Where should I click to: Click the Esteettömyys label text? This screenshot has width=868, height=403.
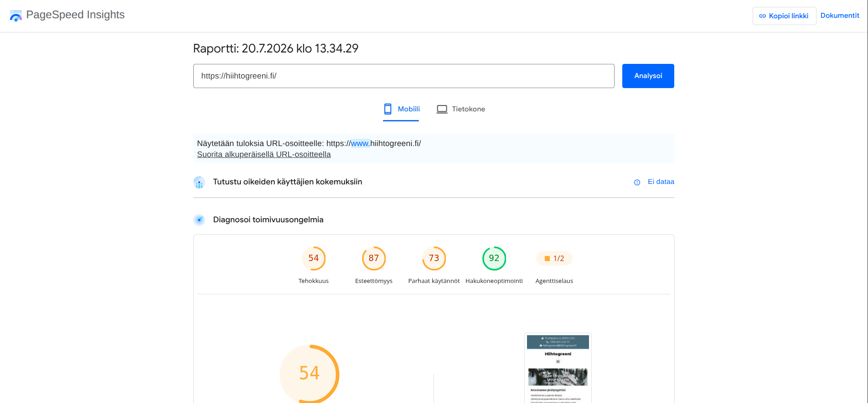[x=374, y=281]
